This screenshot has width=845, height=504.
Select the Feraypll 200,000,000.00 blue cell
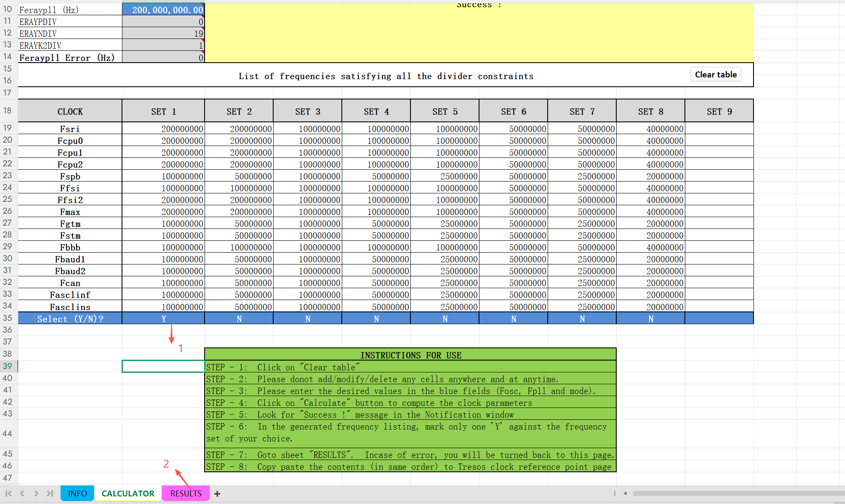pos(163,10)
